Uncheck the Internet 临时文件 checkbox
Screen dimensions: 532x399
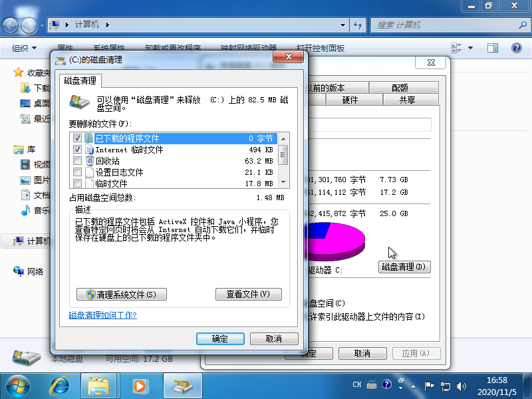click(78, 150)
